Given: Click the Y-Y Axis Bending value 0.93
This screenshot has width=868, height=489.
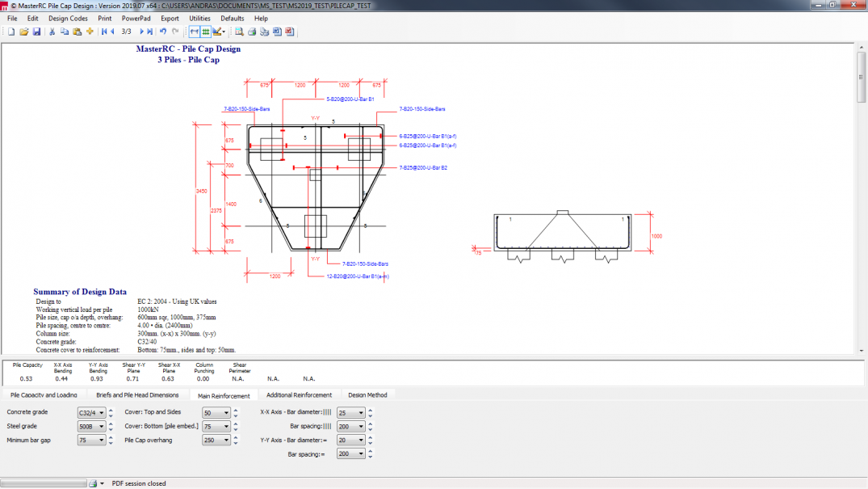Looking at the screenshot, I should (x=97, y=378).
